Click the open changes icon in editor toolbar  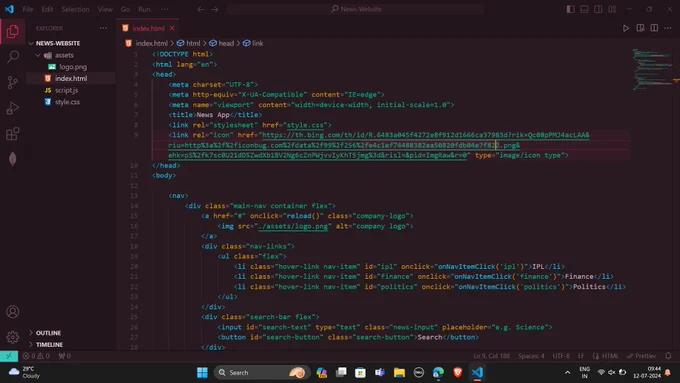point(640,28)
